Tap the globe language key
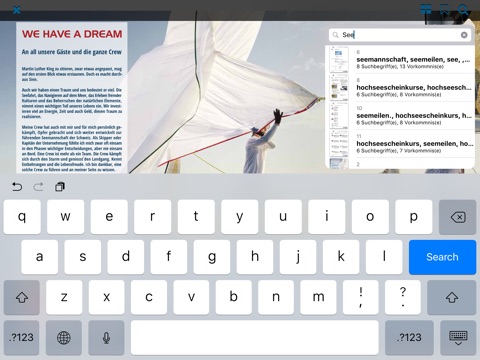The width and height of the screenshot is (480, 360). click(64, 338)
